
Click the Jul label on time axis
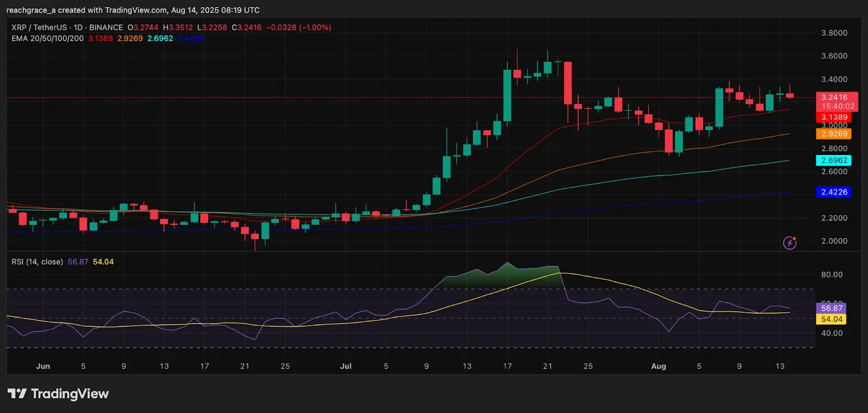pos(346,366)
